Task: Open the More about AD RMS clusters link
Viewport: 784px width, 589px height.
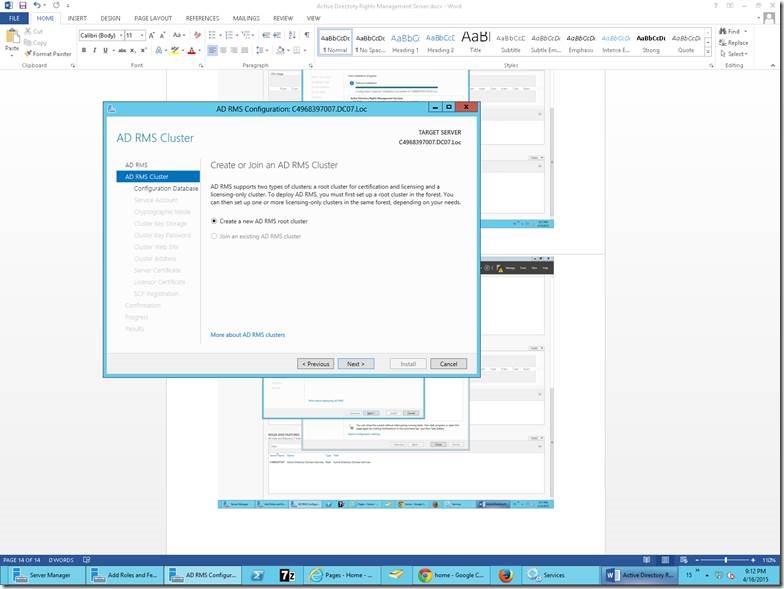Action: click(248, 334)
